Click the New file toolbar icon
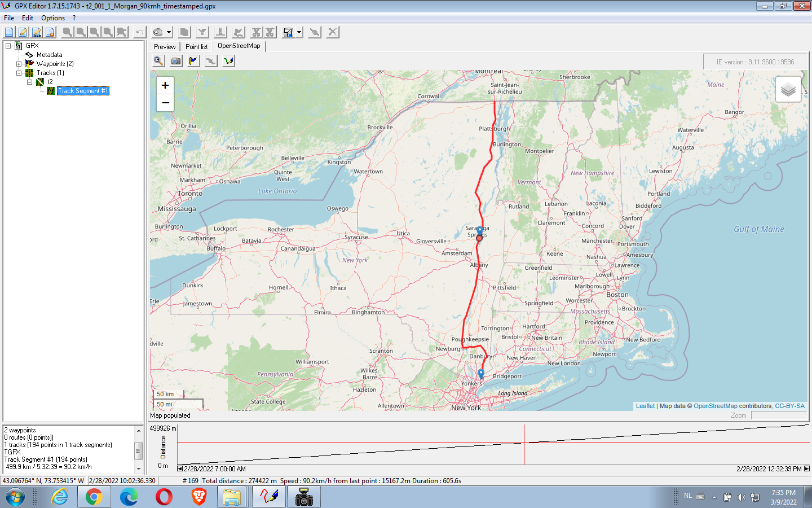This screenshot has height=508, width=812. coord(9,32)
